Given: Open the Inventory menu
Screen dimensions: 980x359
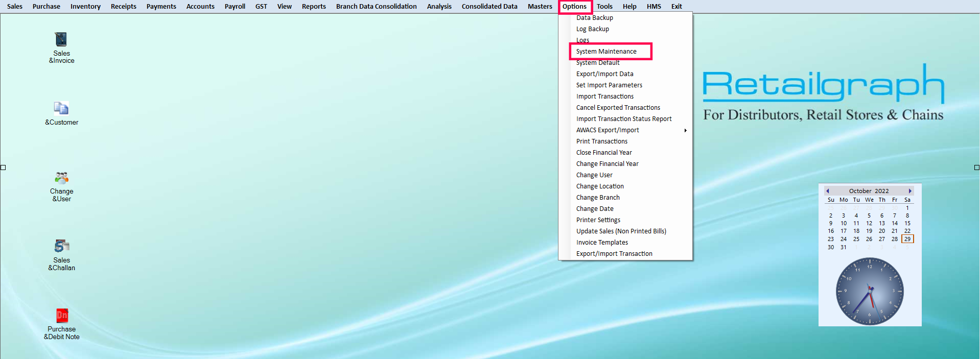Looking at the screenshot, I should pyautogui.click(x=85, y=7).
